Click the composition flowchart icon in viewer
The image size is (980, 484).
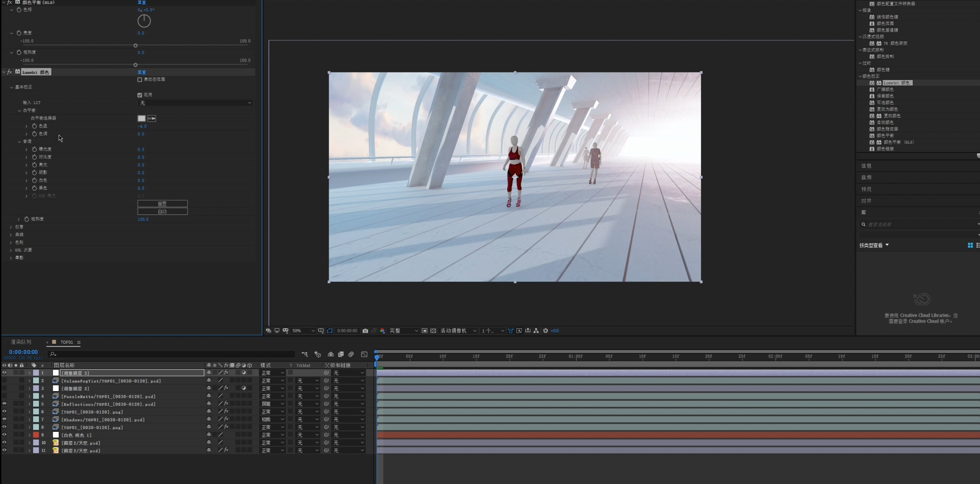pyautogui.click(x=536, y=331)
